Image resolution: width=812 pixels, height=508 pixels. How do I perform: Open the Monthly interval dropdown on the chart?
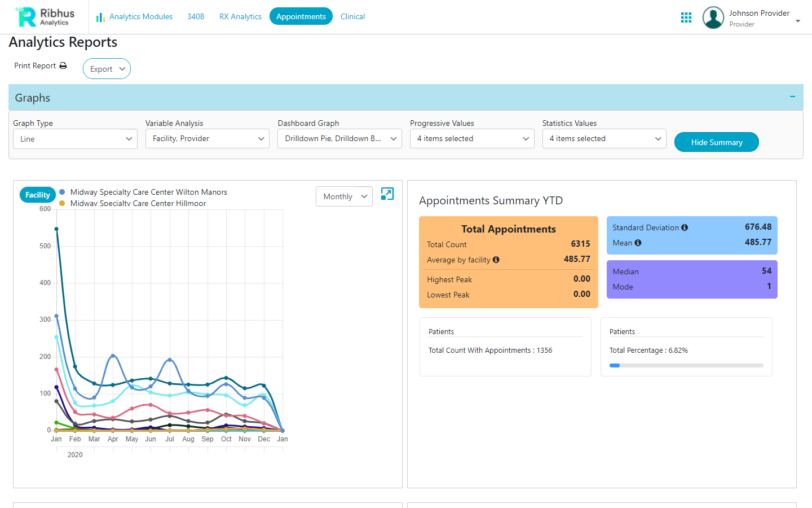click(x=344, y=196)
